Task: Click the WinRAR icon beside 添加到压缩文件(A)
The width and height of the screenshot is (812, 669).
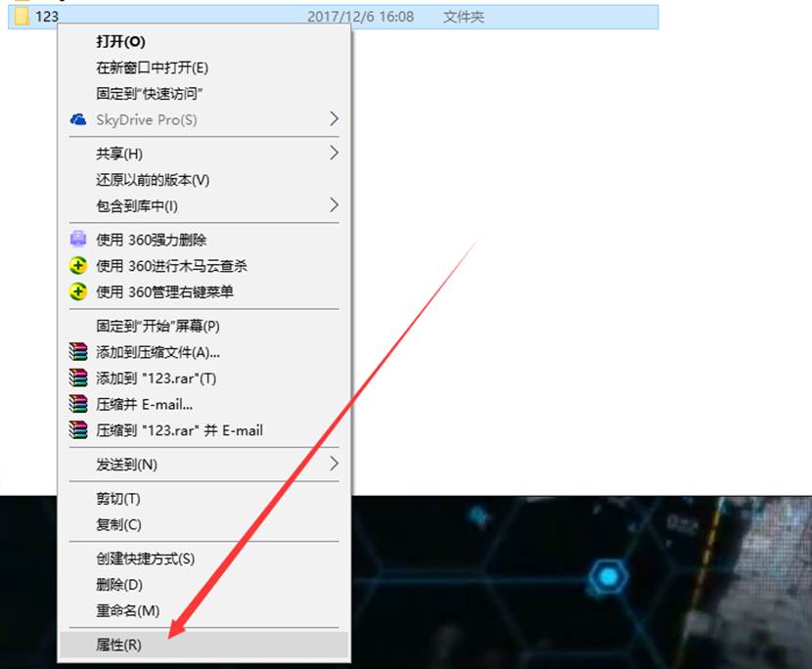Action: 79,349
